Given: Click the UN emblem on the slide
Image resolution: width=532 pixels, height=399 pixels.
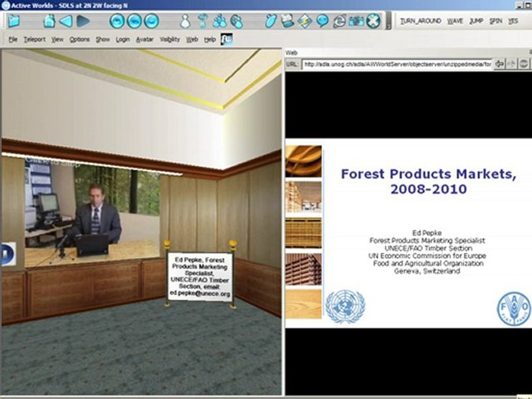Looking at the screenshot, I should [345, 306].
